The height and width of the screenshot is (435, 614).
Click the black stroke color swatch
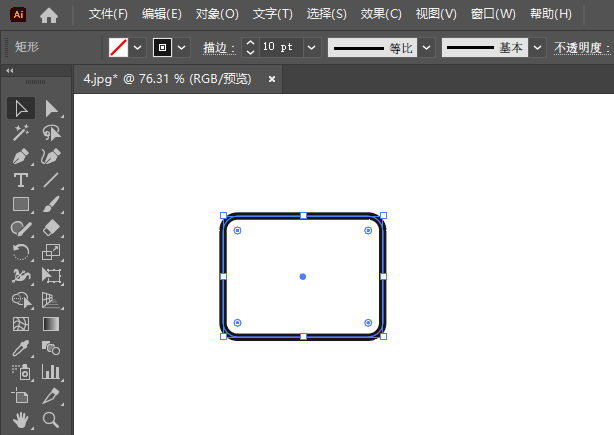click(x=163, y=47)
